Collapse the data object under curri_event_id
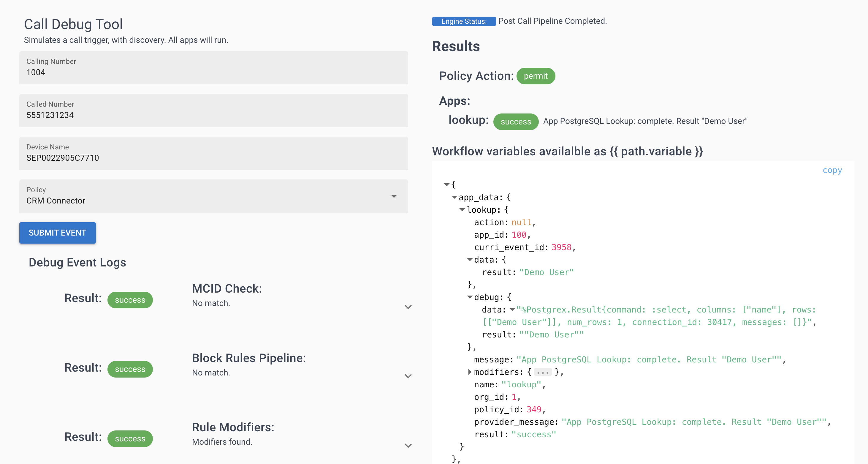Image resolution: width=868 pixels, height=464 pixels. tap(470, 260)
